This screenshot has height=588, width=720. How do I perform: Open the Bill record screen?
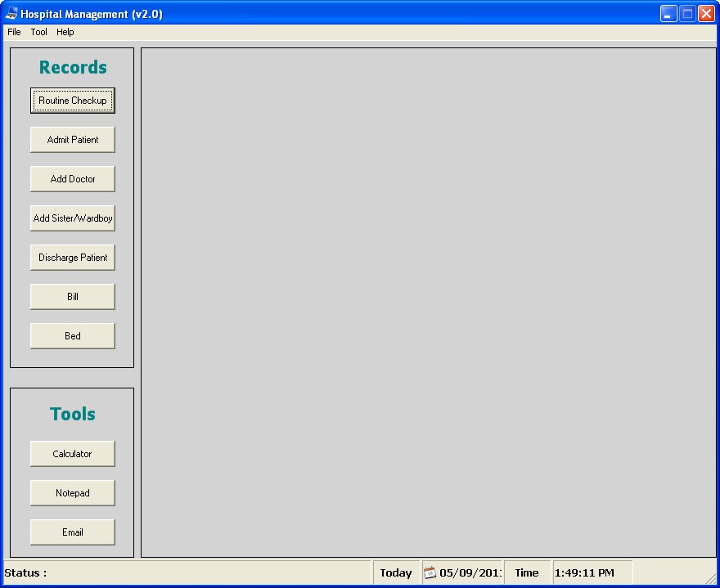click(x=72, y=296)
